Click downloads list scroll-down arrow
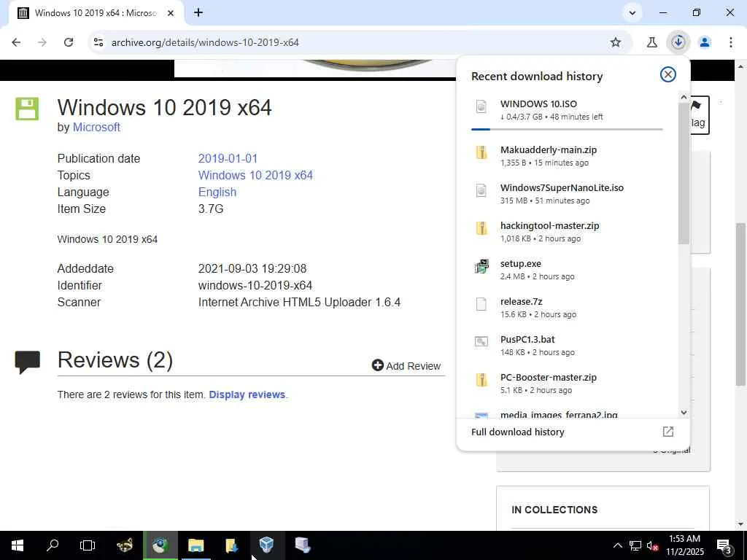 click(684, 413)
